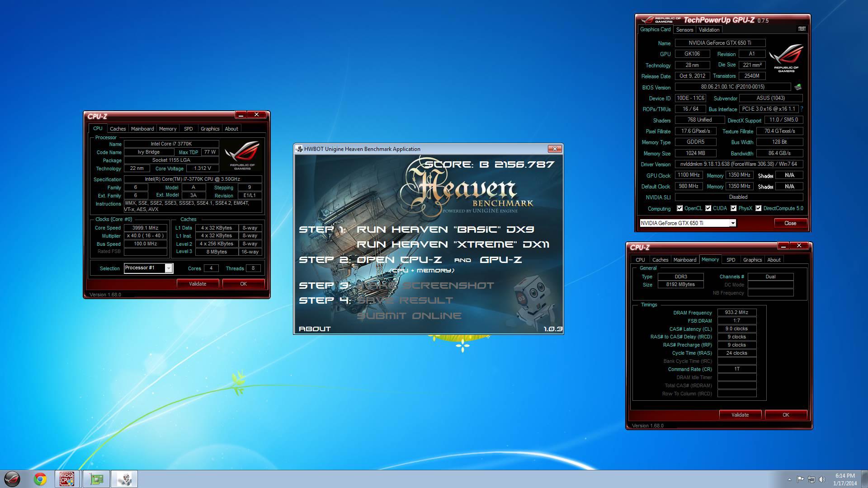Toggle the CUDA checkbox in GPU-Z
The height and width of the screenshot is (488, 868).
coord(708,208)
